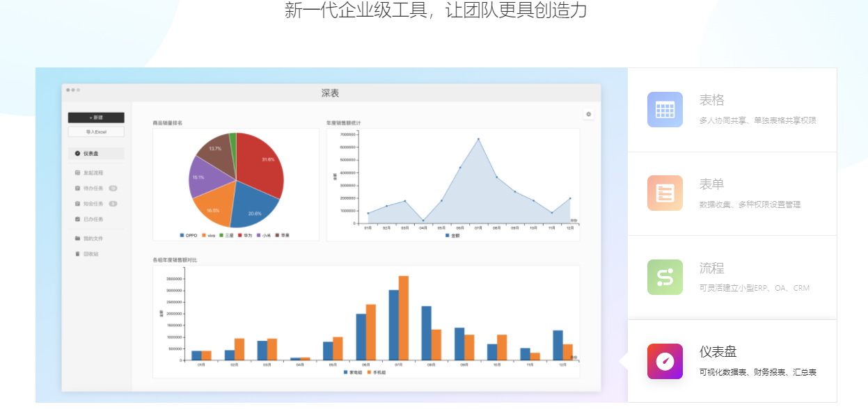This screenshot has height=409, width=868.
Task: Toggle the 三星 legend swatch
Action: click(x=221, y=235)
